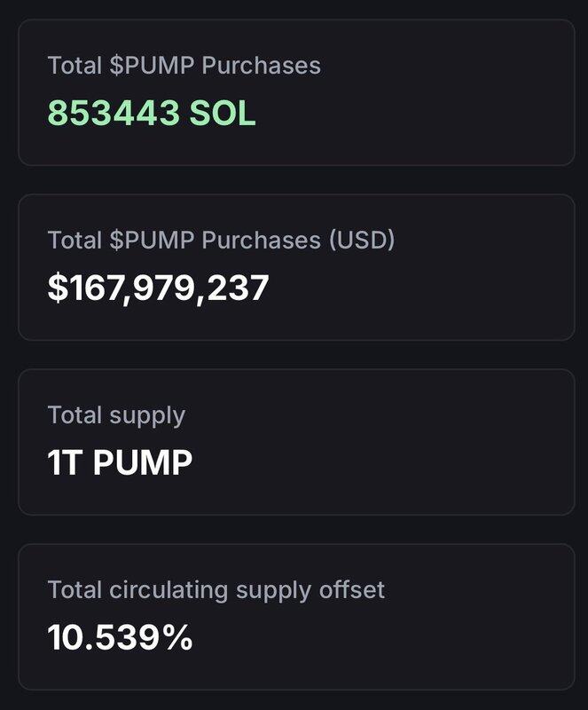
Task: Select the "Total $PUMP Purchases (USD)" label
Action: (221, 241)
